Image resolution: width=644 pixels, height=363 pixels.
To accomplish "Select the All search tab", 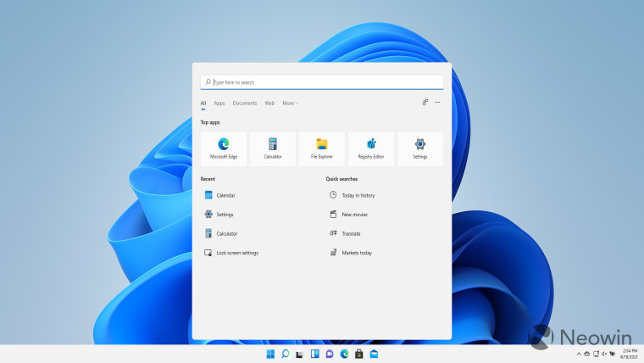I will [203, 103].
